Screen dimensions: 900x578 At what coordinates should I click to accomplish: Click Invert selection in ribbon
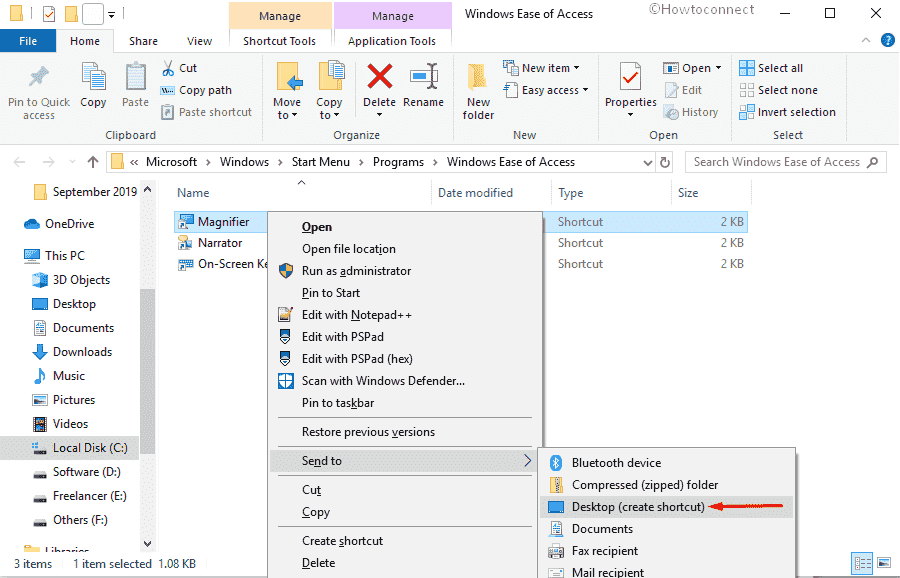tap(787, 112)
